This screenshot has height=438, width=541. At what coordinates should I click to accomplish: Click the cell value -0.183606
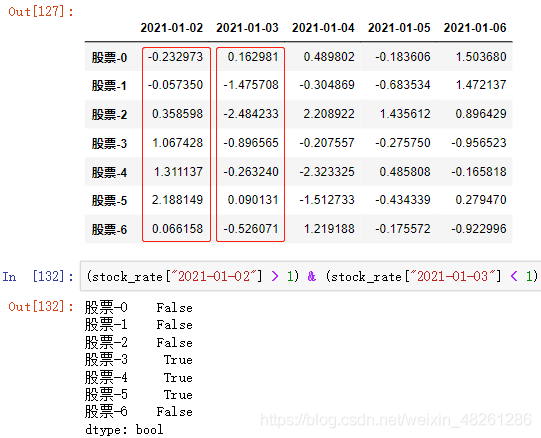403,57
